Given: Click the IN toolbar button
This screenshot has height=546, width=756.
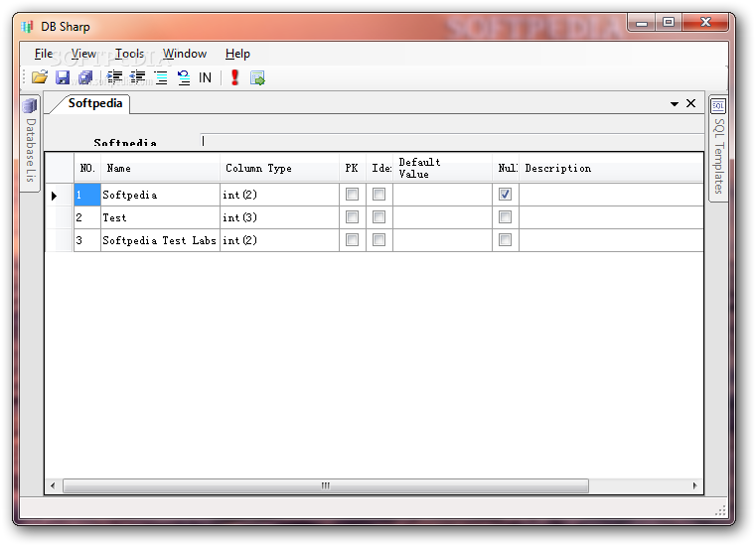Looking at the screenshot, I should [205, 77].
